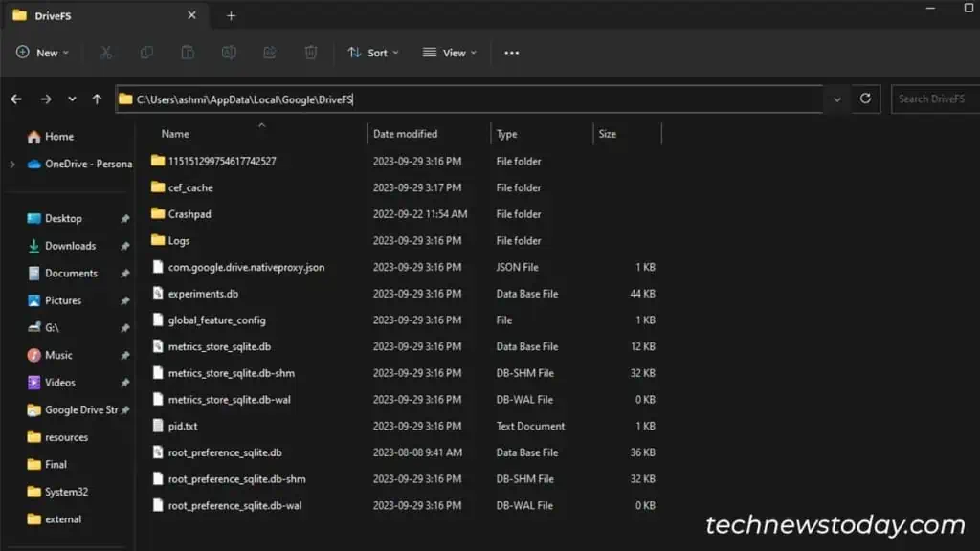The height and width of the screenshot is (551, 980).
Task: Click Text Document type of pid.txt
Action: 530,426
